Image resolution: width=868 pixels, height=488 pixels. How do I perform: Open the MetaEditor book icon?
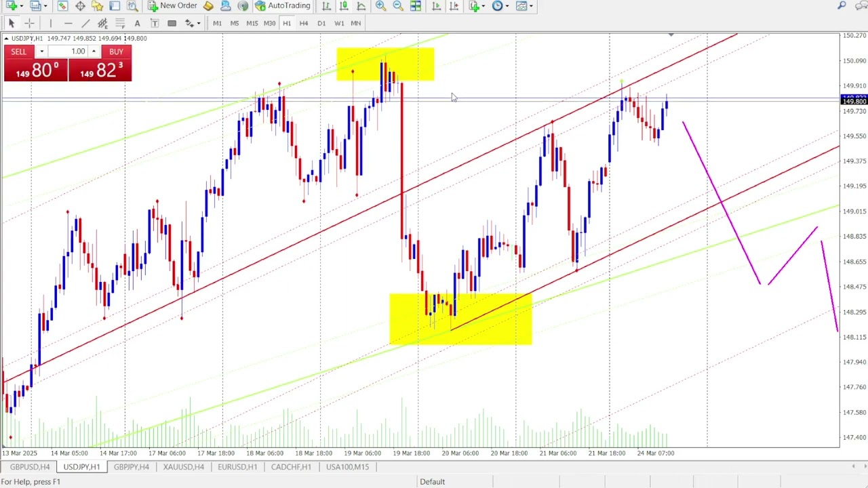click(x=208, y=5)
